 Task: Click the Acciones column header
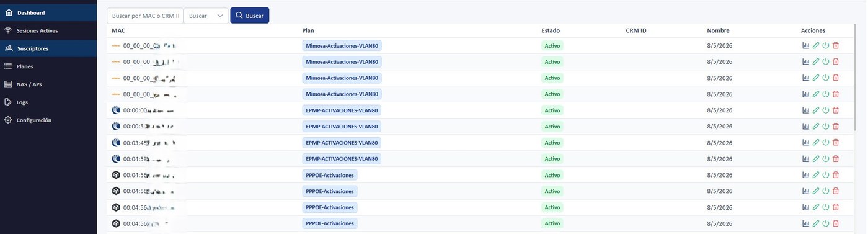click(813, 30)
